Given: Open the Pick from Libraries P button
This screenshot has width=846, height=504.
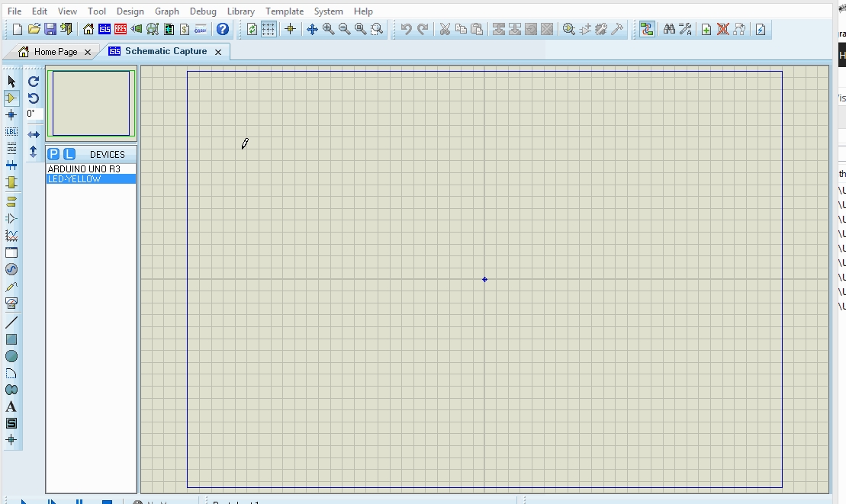Looking at the screenshot, I should [x=53, y=154].
